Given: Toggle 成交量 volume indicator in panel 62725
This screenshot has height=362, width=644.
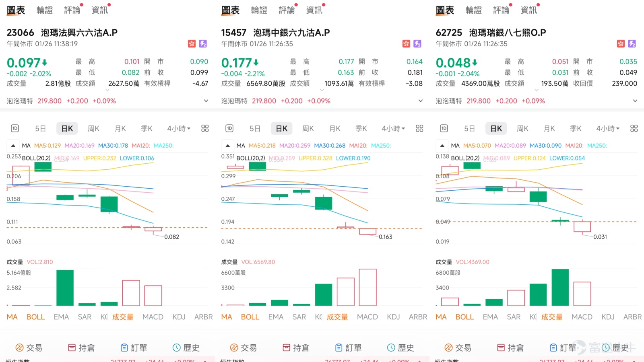Looking at the screenshot, I should pyautogui.click(x=552, y=317).
